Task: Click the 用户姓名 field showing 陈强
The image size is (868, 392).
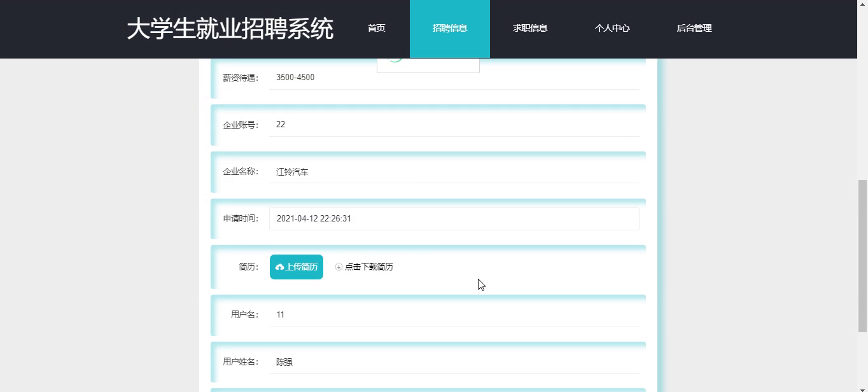Action: tap(454, 361)
